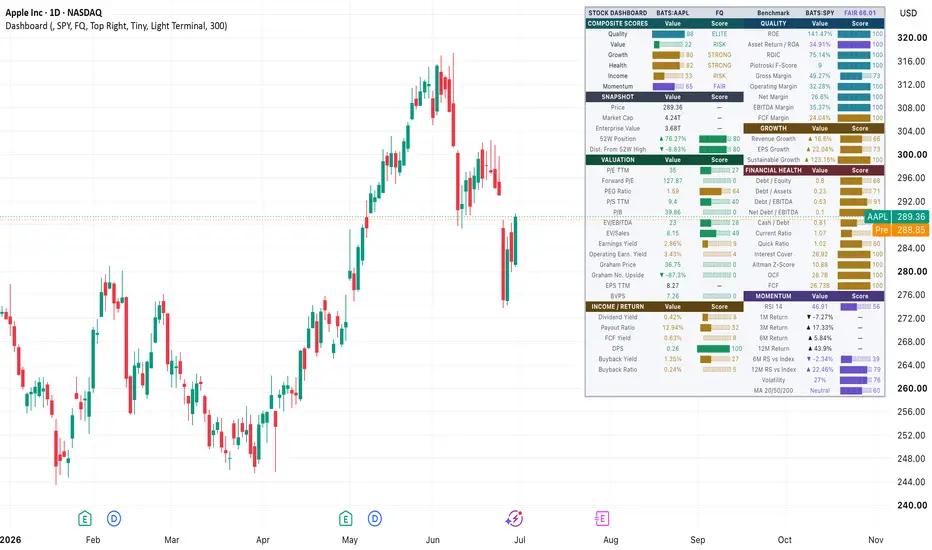The image size is (932, 550).
Task: Click the INCOME / RETURN header
Action: (618, 307)
